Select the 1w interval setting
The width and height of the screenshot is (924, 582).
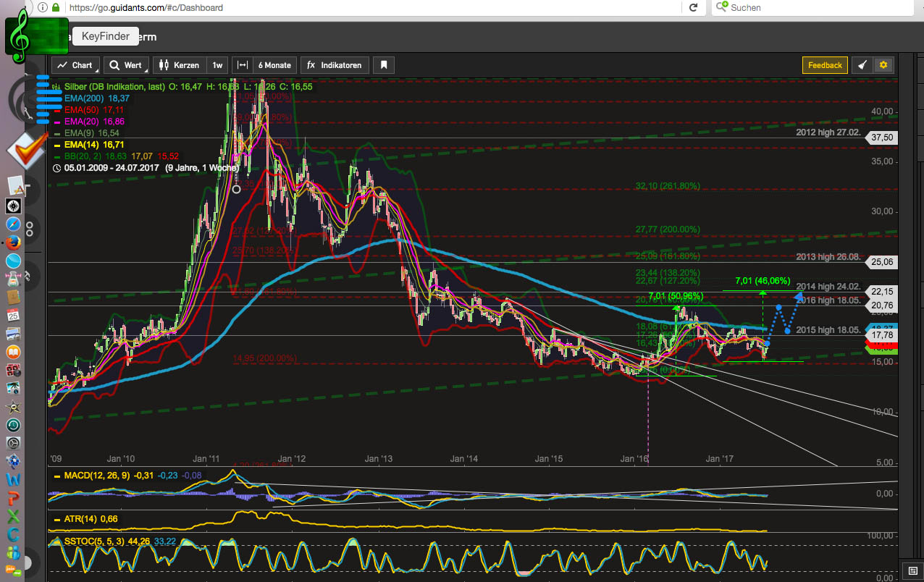217,65
